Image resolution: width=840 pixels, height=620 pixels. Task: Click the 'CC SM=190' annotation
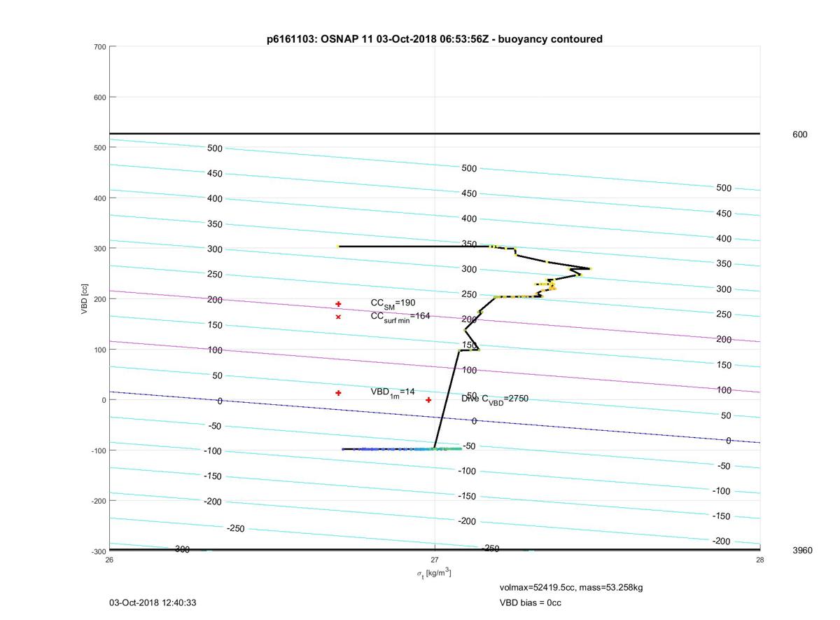393,303
